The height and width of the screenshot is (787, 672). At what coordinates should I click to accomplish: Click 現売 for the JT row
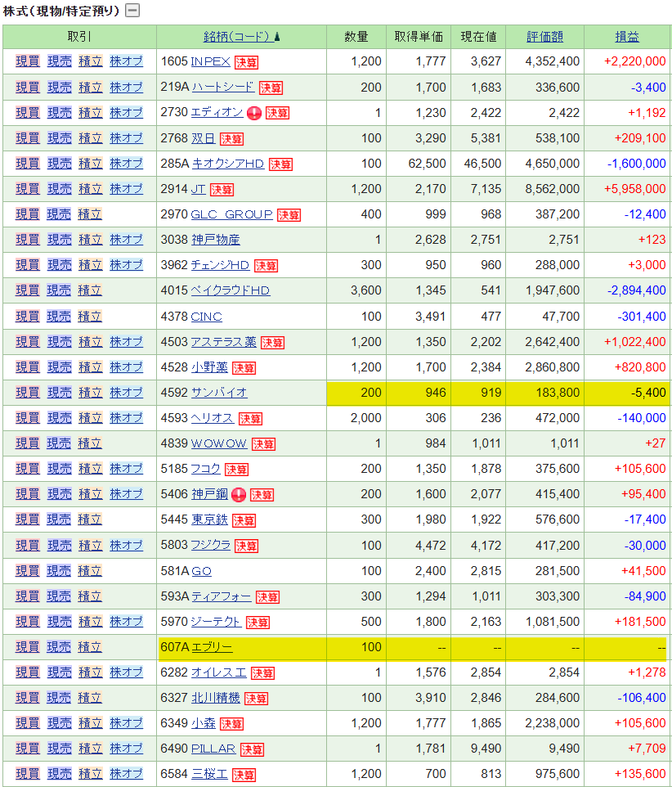point(60,189)
